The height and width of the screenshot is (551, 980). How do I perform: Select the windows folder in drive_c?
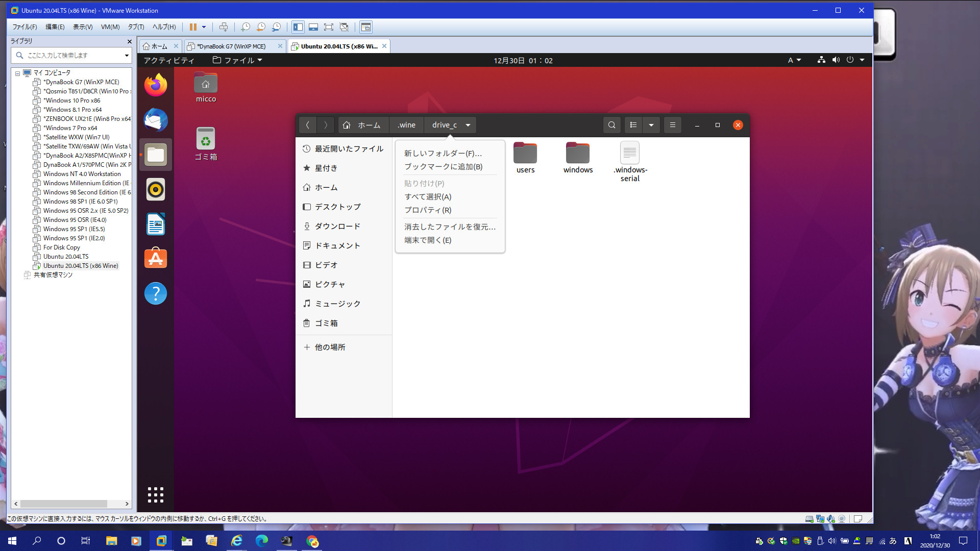click(x=578, y=158)
